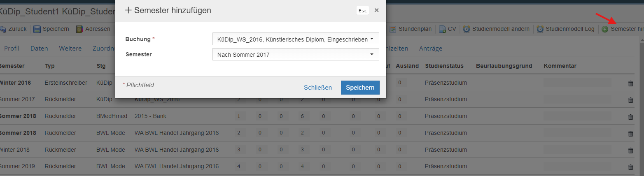This screenshot has width=644, height=176.
Task: Click Studienmodell ändern clock icon
Action: (x=467, y=29)
